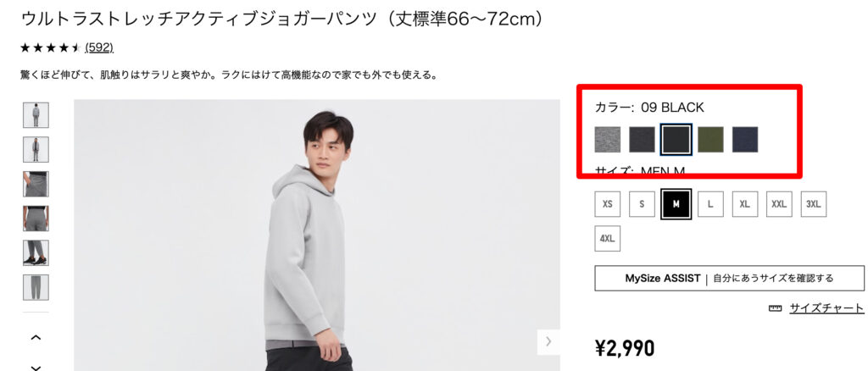
Task: Open MySize ASSIST size checker
Action: [729, 278]
